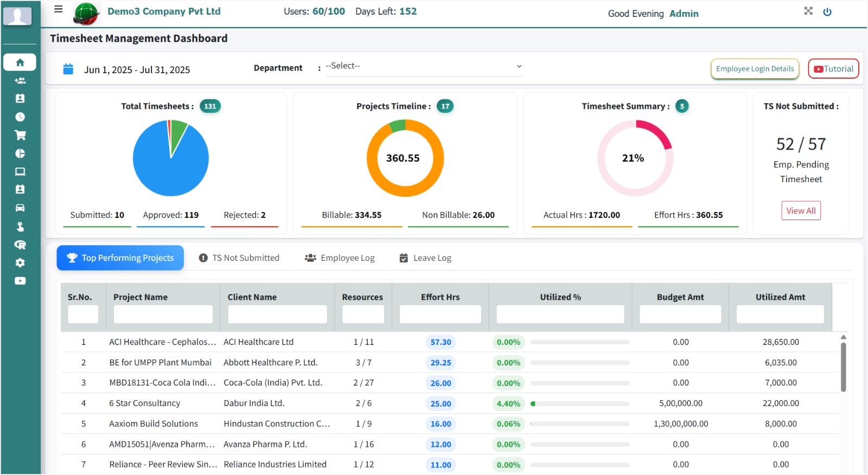Click Submitted: 10 label
This screenshot has width=868, height=475.
(x=97, y=215)
